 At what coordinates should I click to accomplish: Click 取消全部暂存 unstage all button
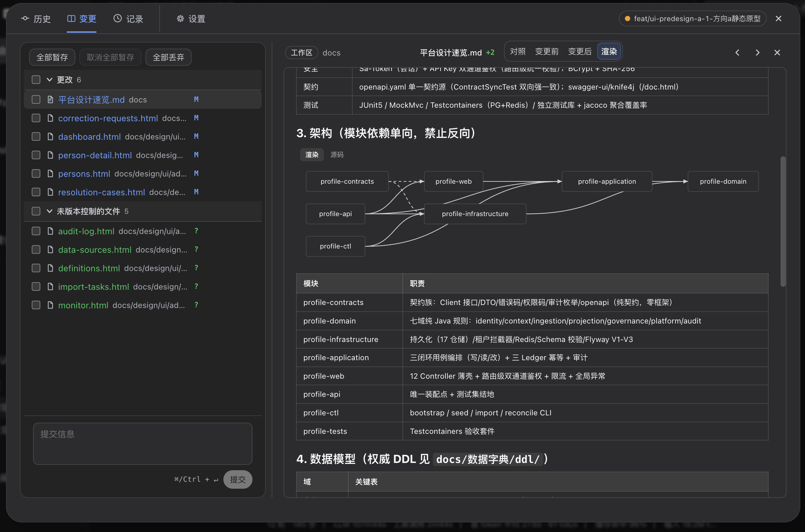click(x=110, y=57)
